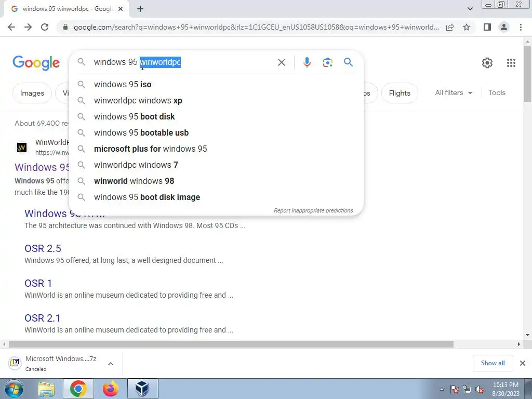Open the browser side panel
This screenshot has width=532, height=399.
tap(487, 27)
